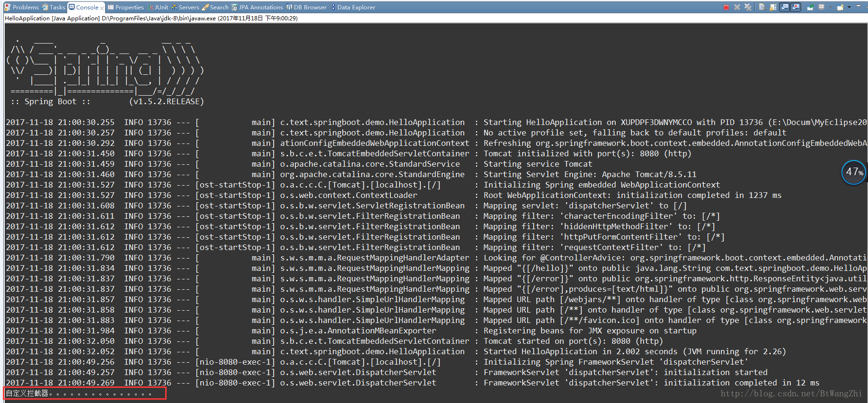This screenshot has width=868, height=403.
Task: Click "Mapping filter: 'characterEncodingFilter'" message
Action: coord(602,216)
